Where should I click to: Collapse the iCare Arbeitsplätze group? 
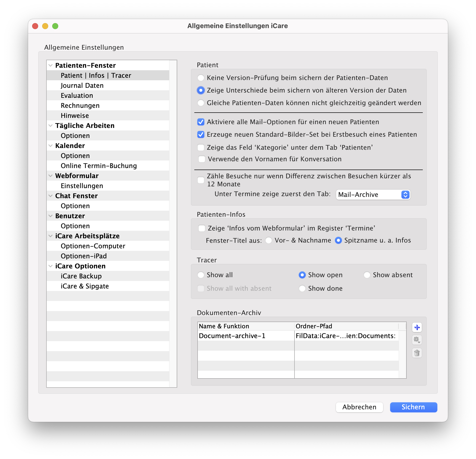click(x=50, y=236)
